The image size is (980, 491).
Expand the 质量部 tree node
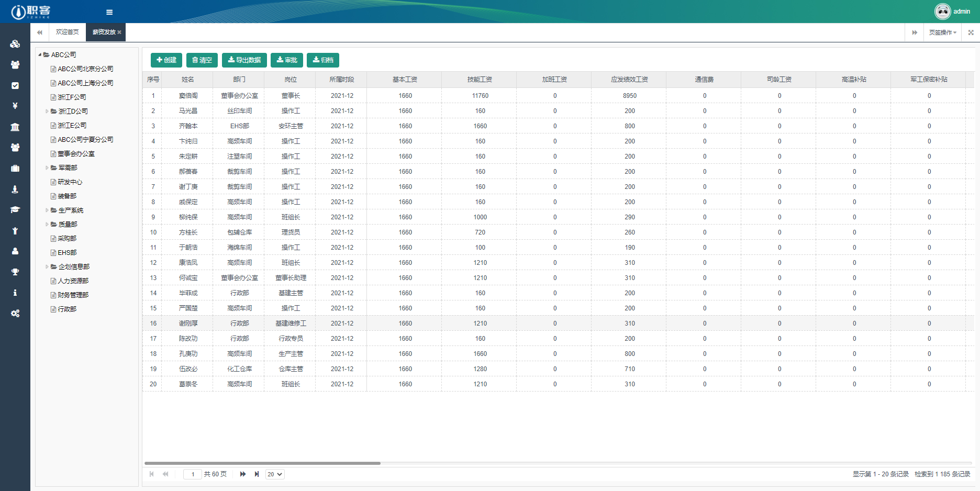(47, 225)
